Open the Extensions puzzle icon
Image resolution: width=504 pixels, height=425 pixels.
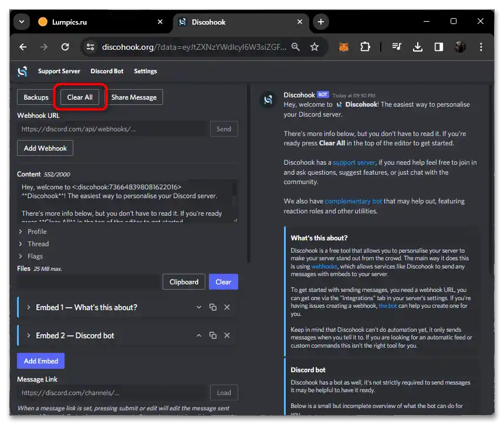365,47
